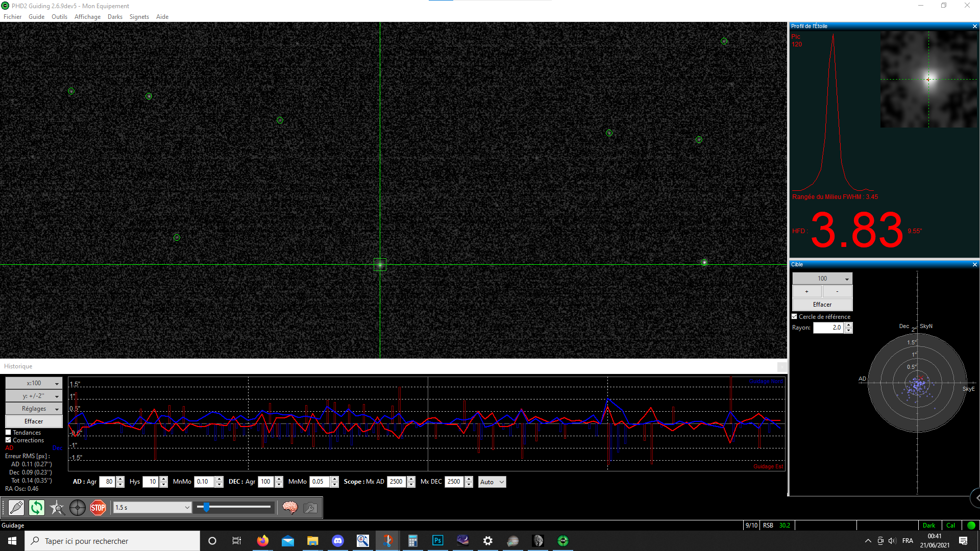The height and width of the screenshot is (551, 980).
Task: Increase Mx DEC max duration
Action: 469,479
